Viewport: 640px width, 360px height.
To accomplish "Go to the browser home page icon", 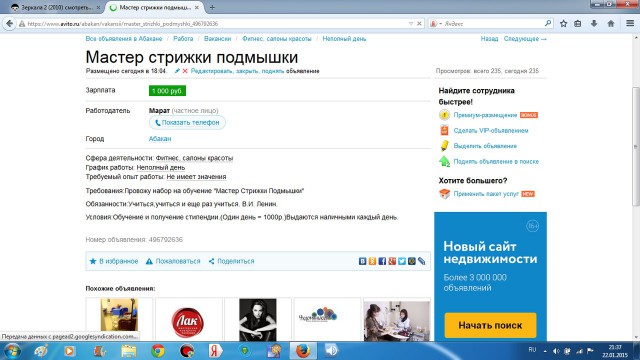I will click(x=611, y=24).
